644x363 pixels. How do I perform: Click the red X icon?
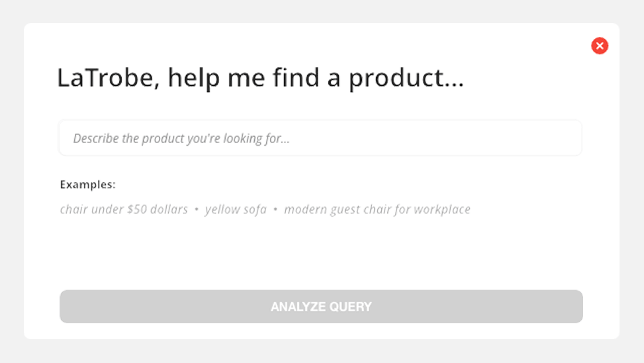click(x=600, y=46)
